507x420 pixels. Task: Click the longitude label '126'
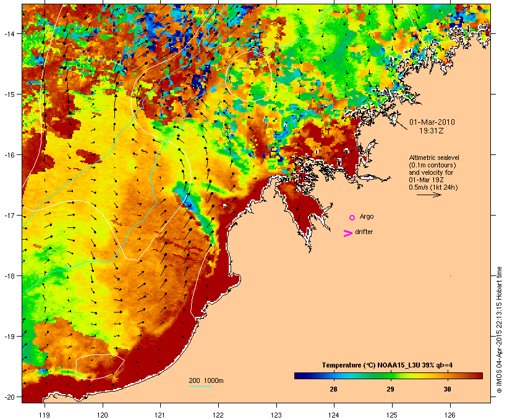[449, 415]
